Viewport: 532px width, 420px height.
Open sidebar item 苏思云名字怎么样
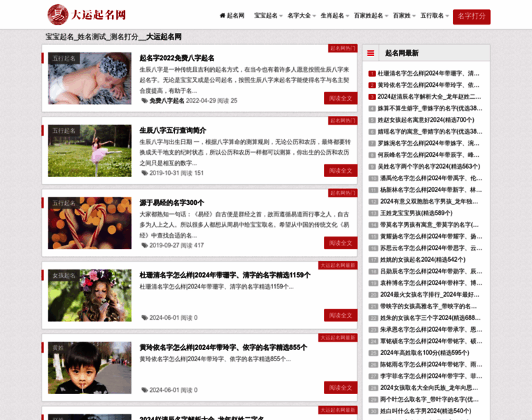(x=431, y=248)
